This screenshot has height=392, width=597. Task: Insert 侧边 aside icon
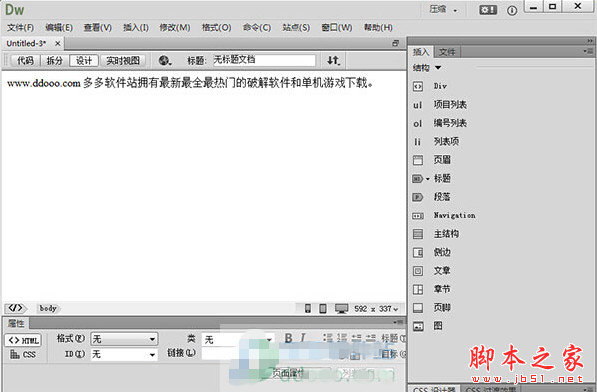coord(418,252)
